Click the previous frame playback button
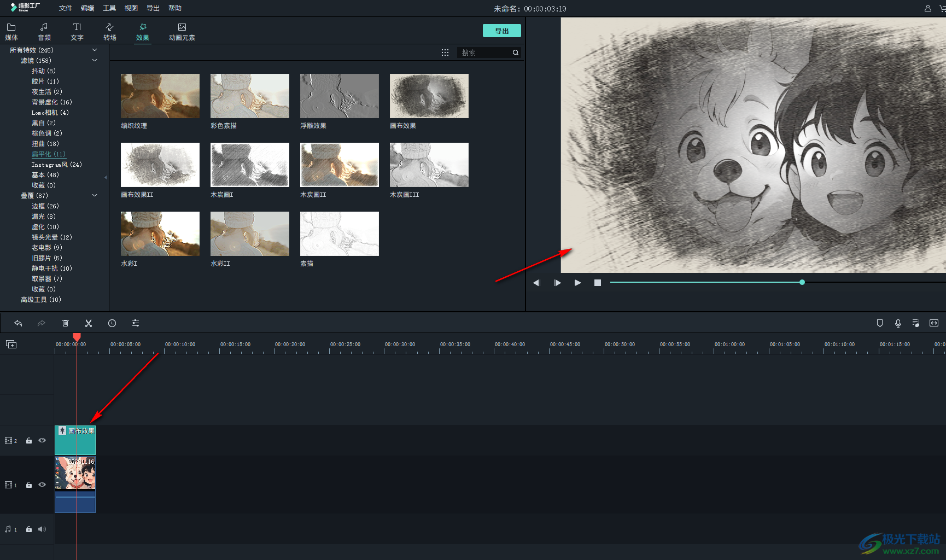 point(537,283)
